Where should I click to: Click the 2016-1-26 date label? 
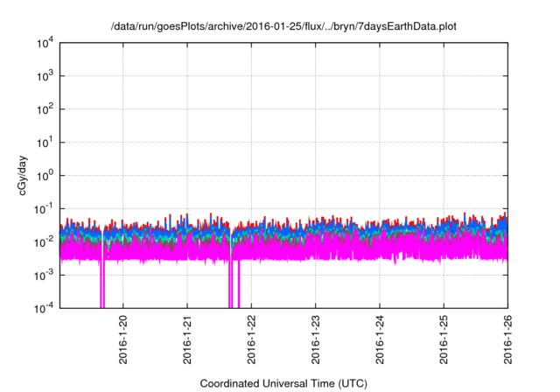[507, 339]
